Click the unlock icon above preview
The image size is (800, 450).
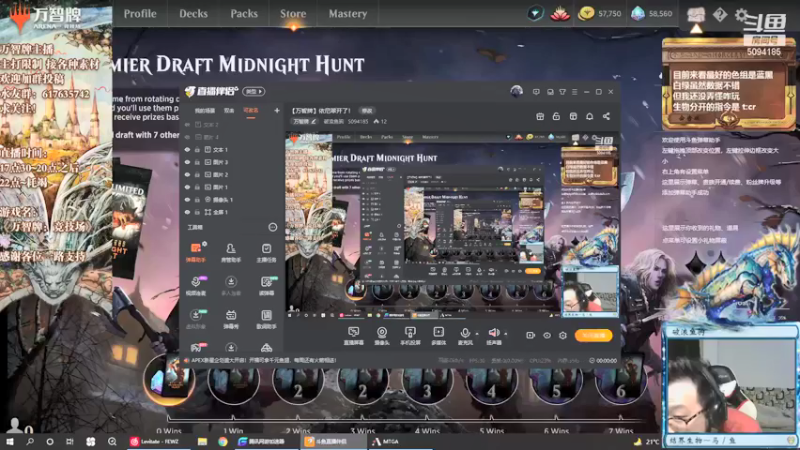(x=556, y=116)
